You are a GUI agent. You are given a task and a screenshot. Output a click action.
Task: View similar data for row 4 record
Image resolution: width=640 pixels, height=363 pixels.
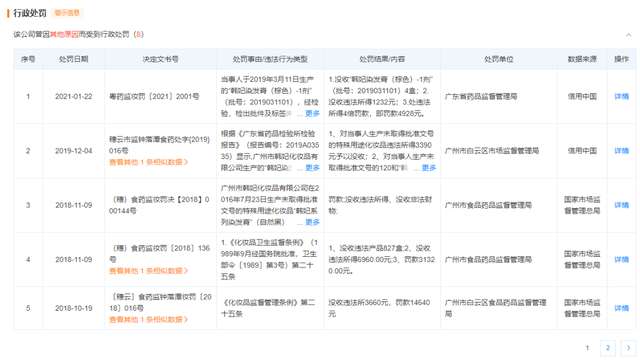click(x=149, y=271)
